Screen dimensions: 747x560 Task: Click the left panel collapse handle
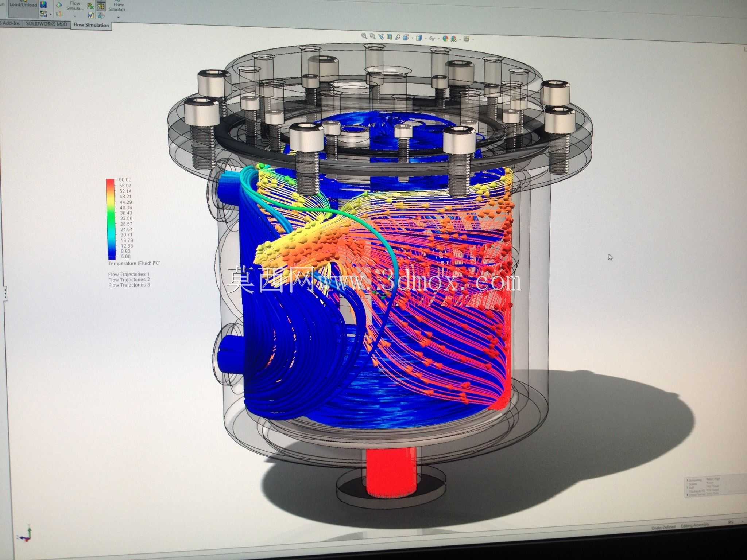tap(5, 293)
